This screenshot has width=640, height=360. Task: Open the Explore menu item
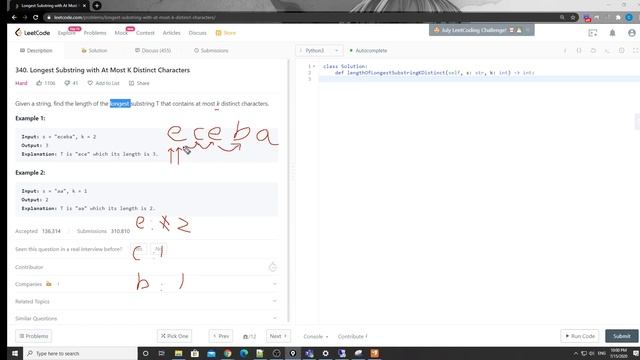coord(67,33)
